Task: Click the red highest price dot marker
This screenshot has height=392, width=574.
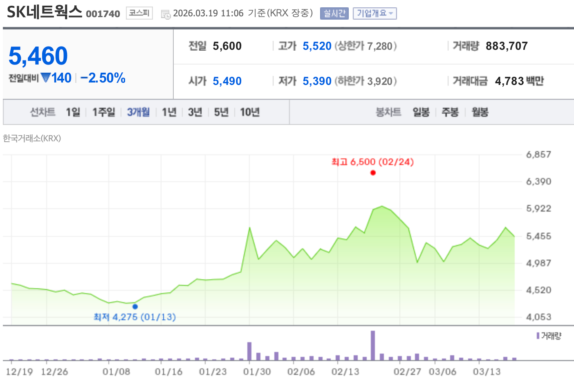Action: (x=373, y=173)
